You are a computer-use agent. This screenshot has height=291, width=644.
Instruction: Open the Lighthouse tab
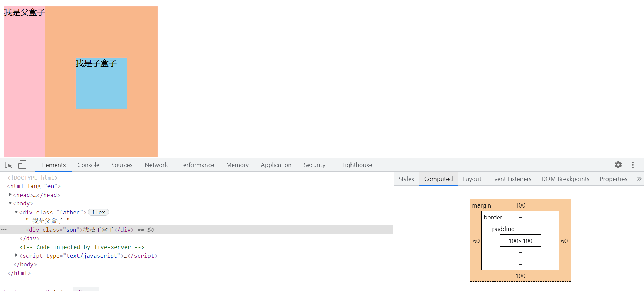[357, 165]
